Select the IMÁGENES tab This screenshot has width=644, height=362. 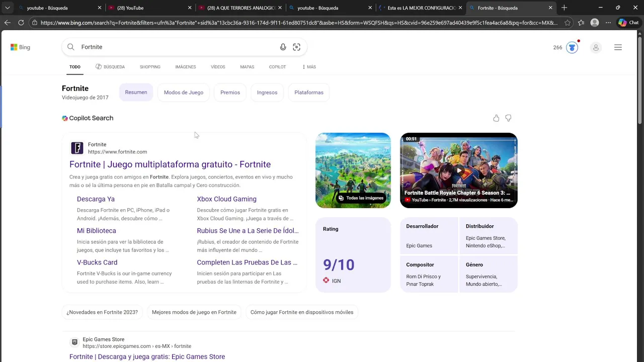tap(186, 67)
